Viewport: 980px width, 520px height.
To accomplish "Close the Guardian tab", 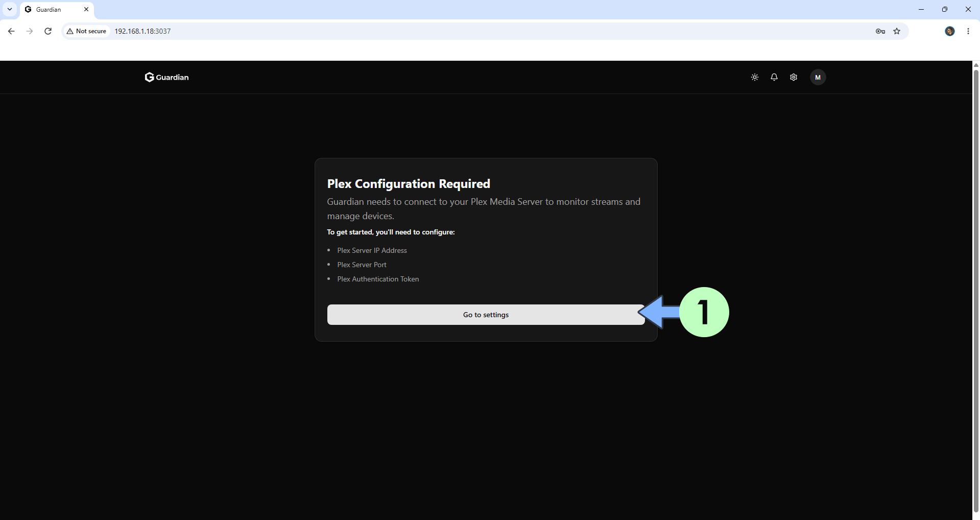I will click(x=86, y=9).
